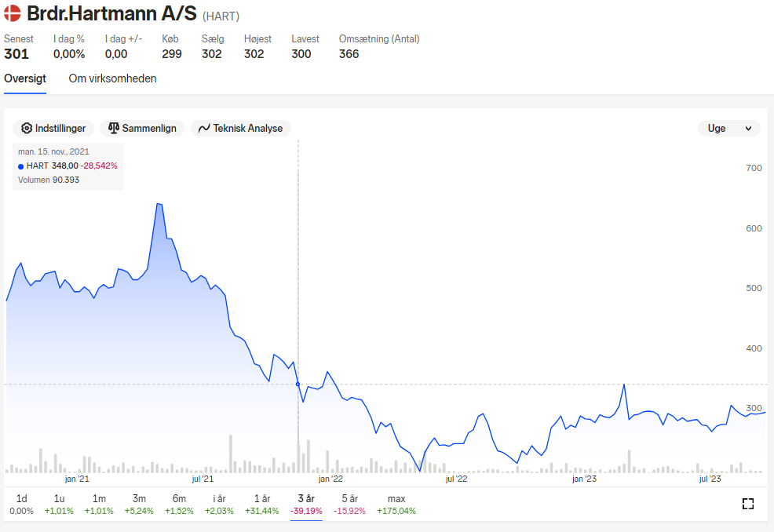The width and height of the screenshot is (774, 532).
Task: Click the (HART) ticker symbol in title
Action: (221, 16)
